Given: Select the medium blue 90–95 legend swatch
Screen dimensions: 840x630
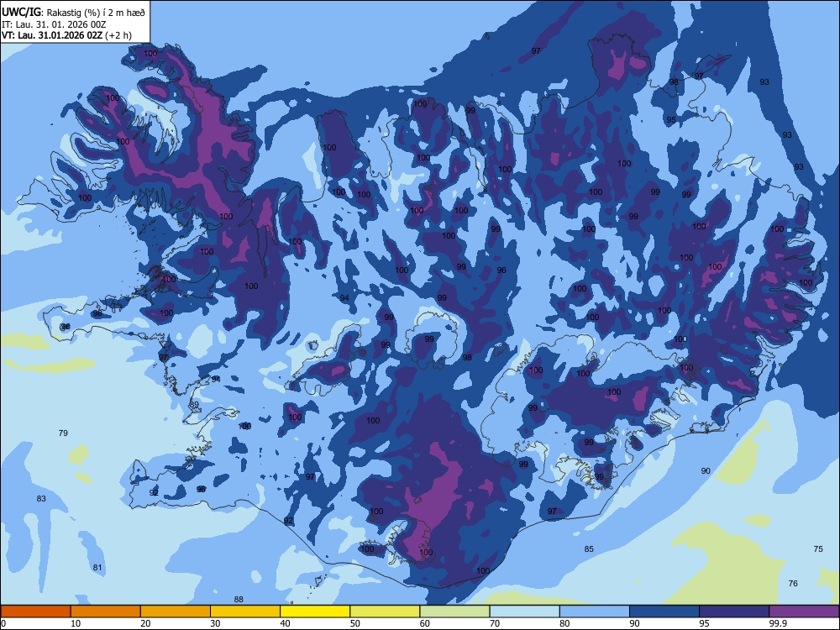Looking at the screenshot, I should (x=664, y=612).
